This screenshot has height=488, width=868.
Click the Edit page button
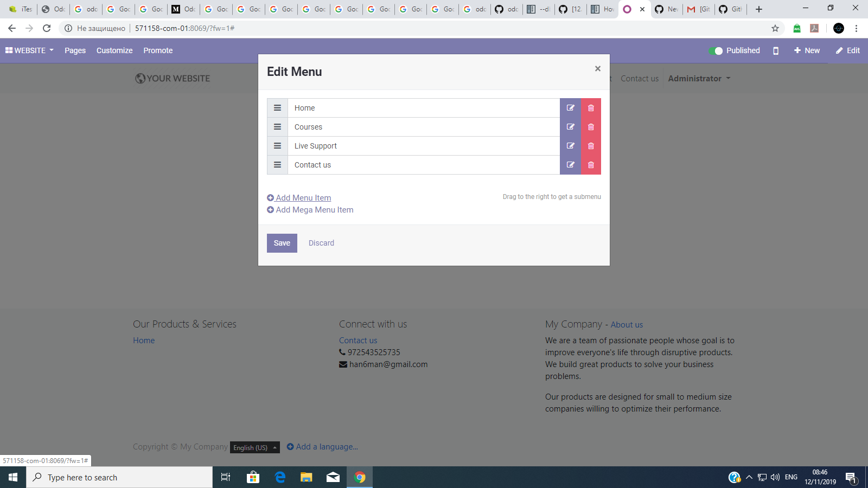point(848,50)
